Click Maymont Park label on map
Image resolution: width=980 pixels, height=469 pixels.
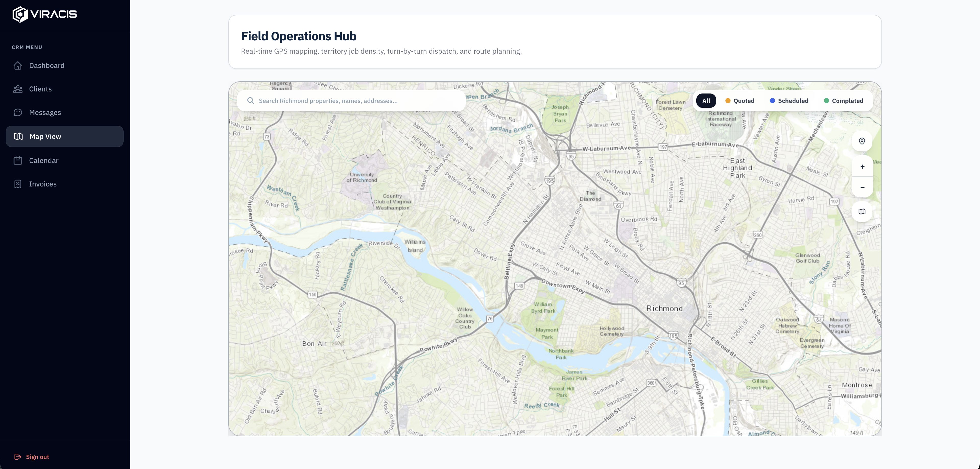coord(547,333)
